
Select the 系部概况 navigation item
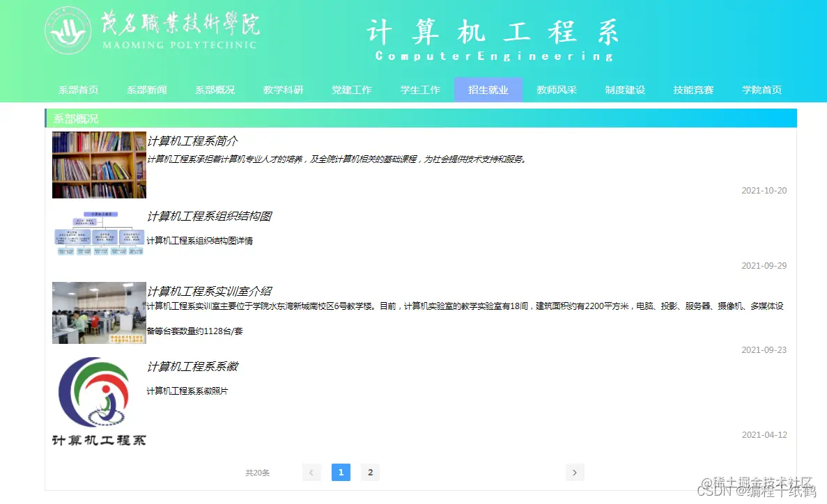click(x=215, y=90)
